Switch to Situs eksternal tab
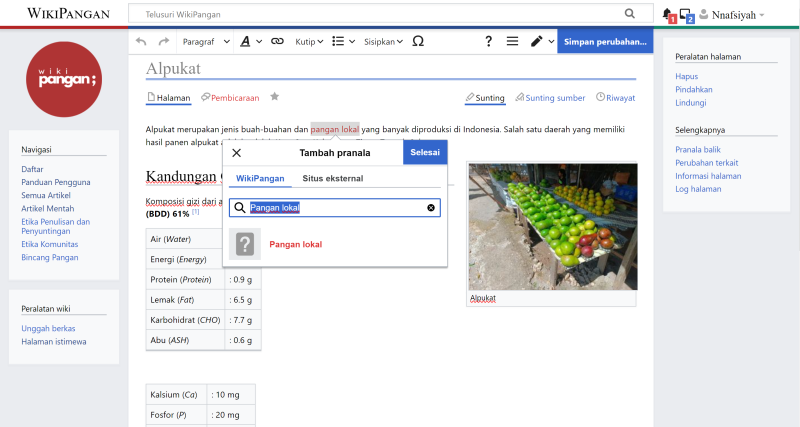Viewport: 800px width, 427px height. pos(332,178)
